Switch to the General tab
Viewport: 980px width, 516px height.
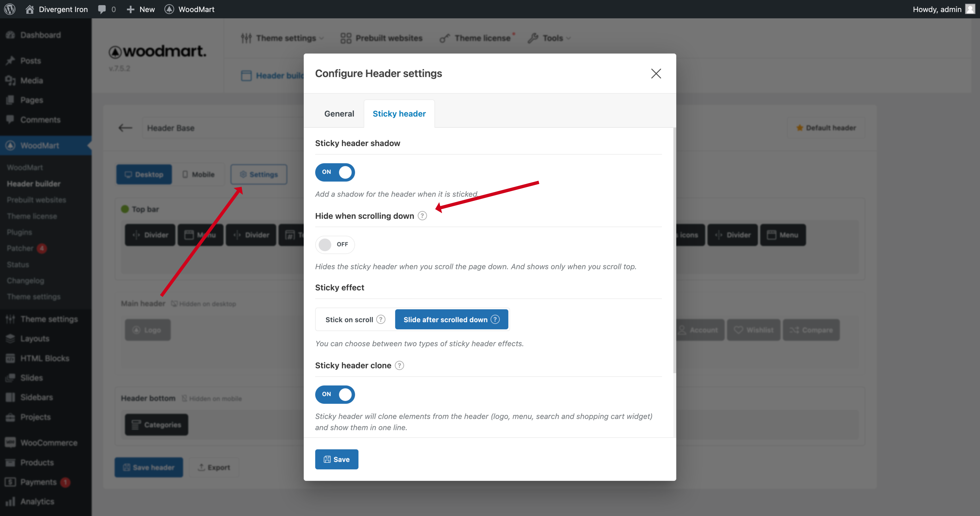pyautogui.click(x=339, y=113)
